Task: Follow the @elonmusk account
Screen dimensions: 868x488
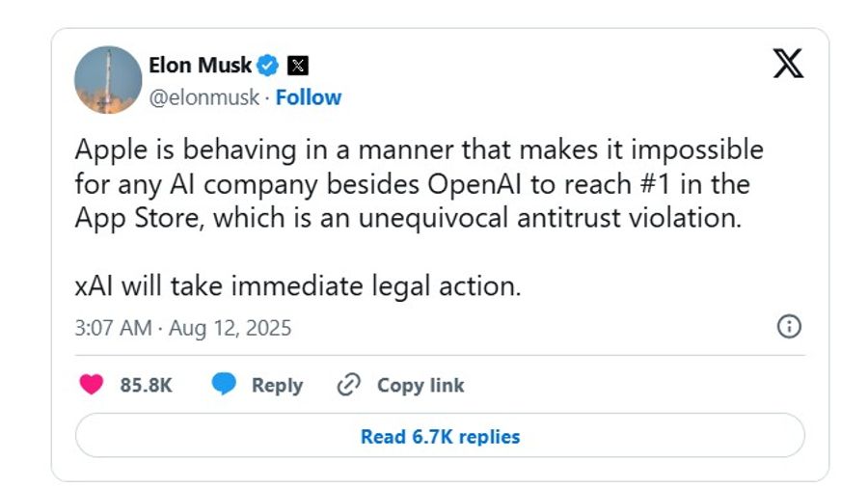Action: [309, 97]
